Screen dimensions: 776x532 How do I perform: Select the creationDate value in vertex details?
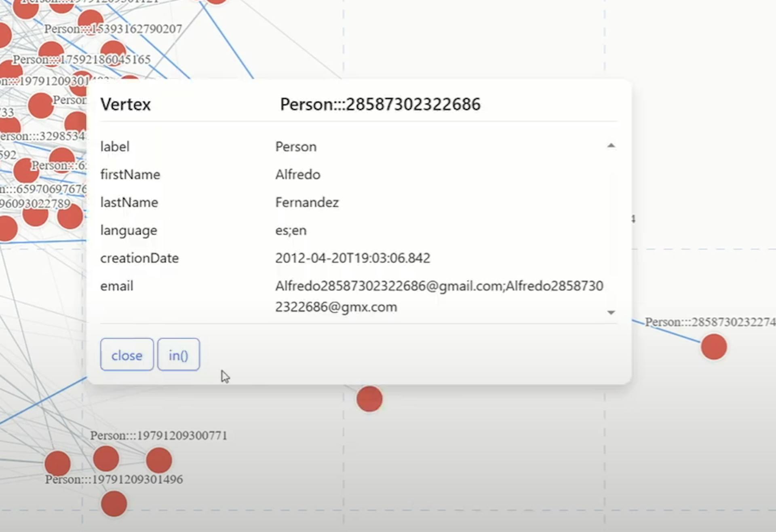(352, 258)
